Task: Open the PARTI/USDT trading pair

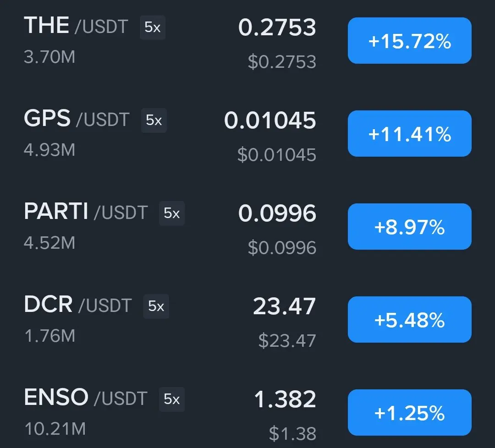Action: click(86, 211)
